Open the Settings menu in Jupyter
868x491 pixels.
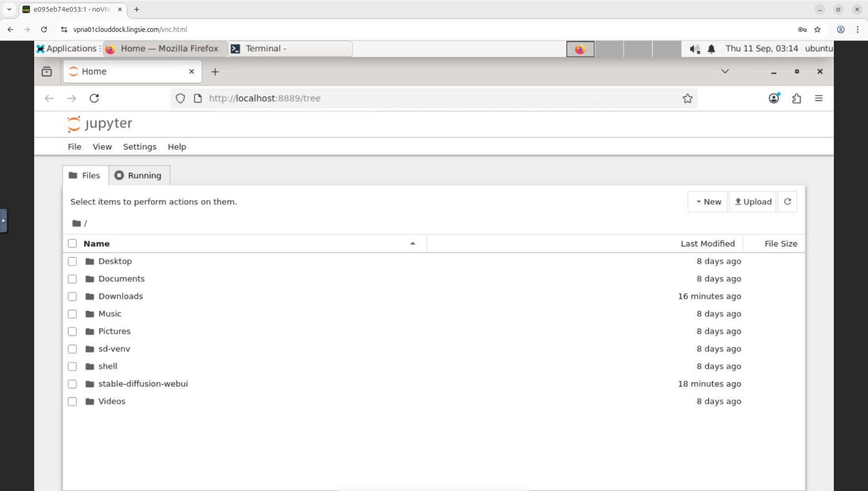tap(139, 146)
